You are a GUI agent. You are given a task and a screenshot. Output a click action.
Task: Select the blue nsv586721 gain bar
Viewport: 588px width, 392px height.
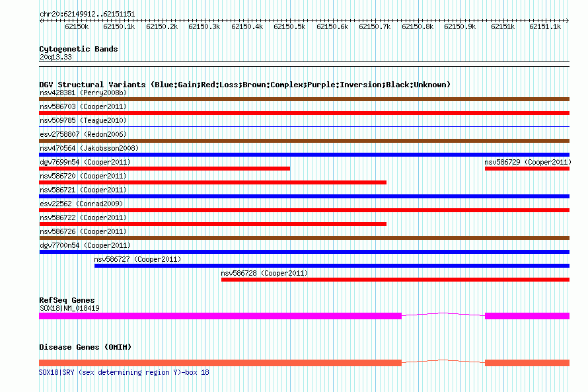click(304, 196)
